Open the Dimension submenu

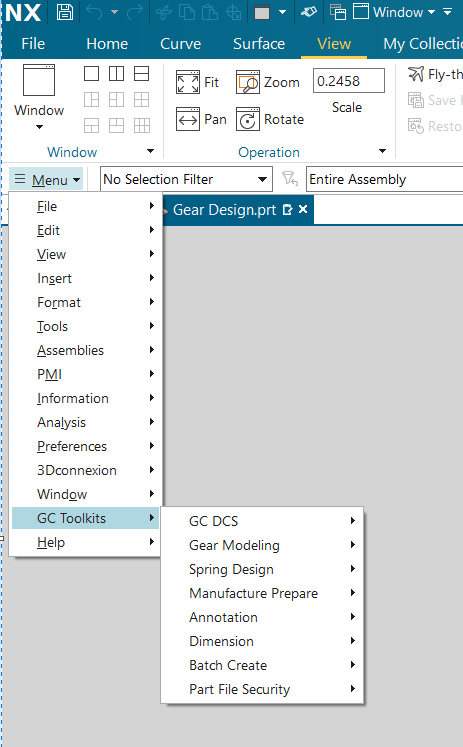262,641
